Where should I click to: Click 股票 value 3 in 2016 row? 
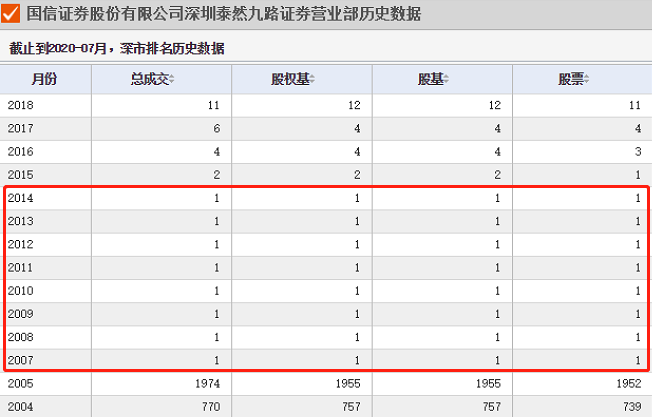(x=638, y=152)
